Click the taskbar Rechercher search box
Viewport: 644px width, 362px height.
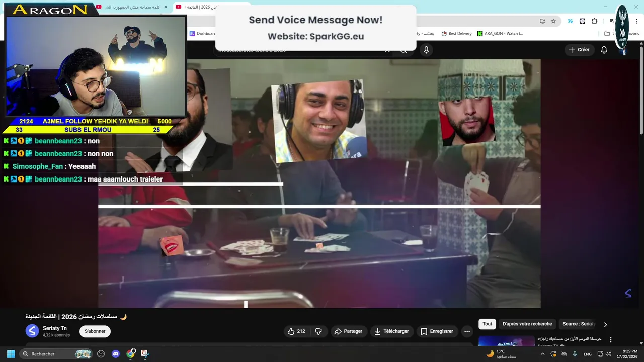tap(56, 354)
